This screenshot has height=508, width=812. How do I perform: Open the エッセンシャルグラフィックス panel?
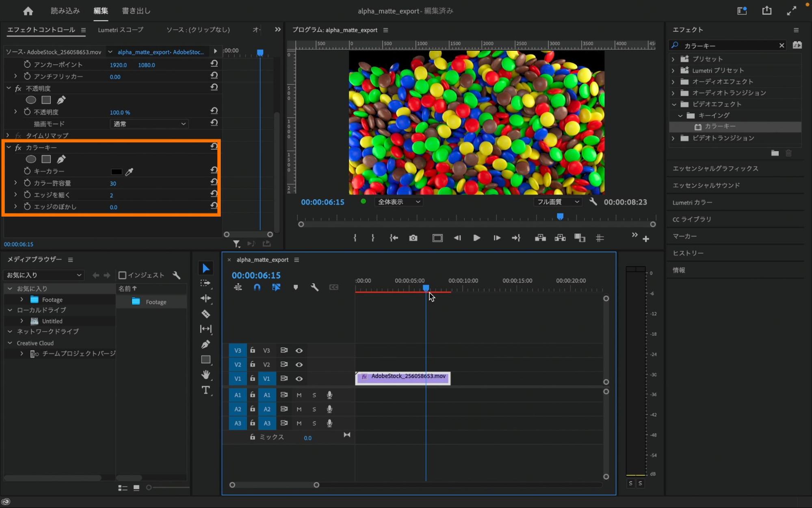pyautogui.click(x=715, y=168)
